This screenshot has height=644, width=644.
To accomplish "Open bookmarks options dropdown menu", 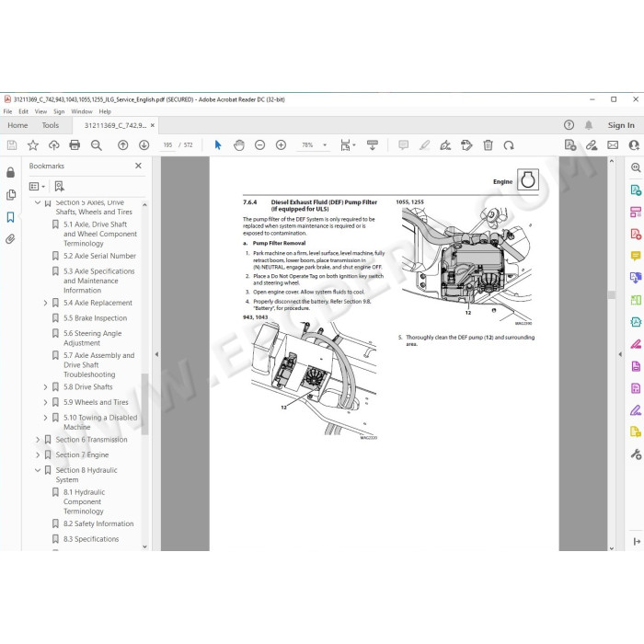I will click(x=37, y=187).
